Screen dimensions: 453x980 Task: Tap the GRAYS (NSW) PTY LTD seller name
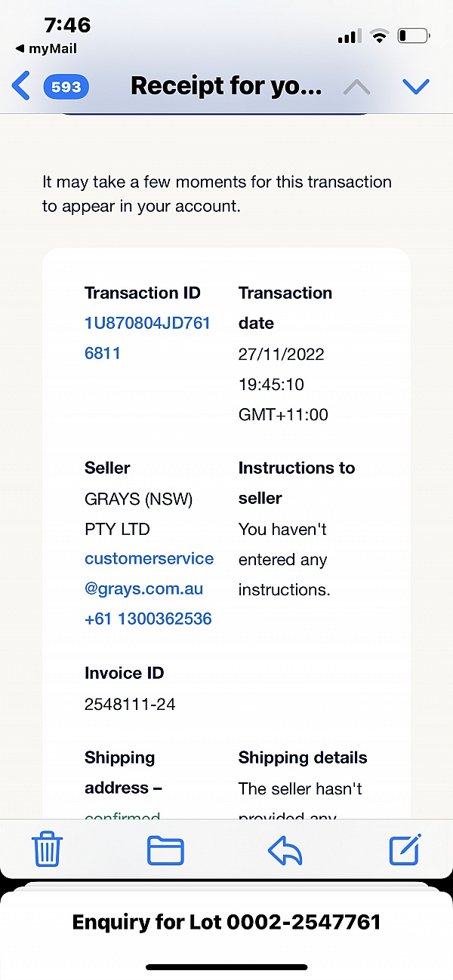pyautogui.click(x=139, y=514)
